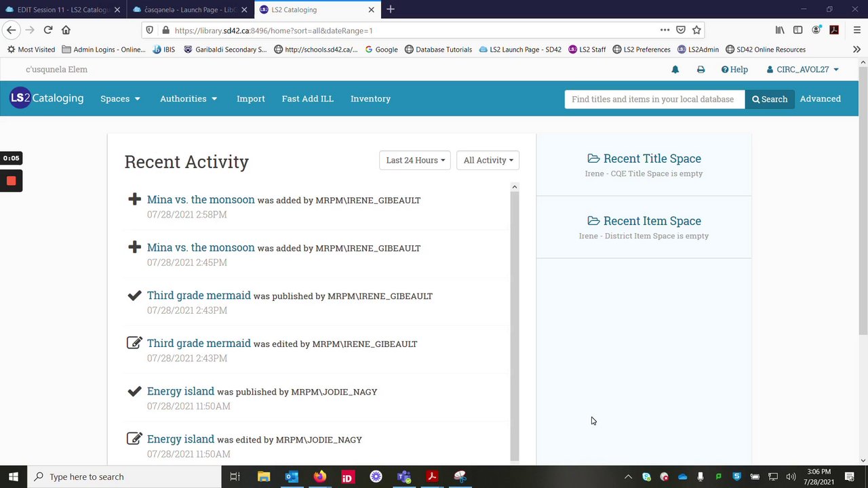Viewport: 868px width, 488px height.
Task: Click the local database search field
Action: pos(654,99)
